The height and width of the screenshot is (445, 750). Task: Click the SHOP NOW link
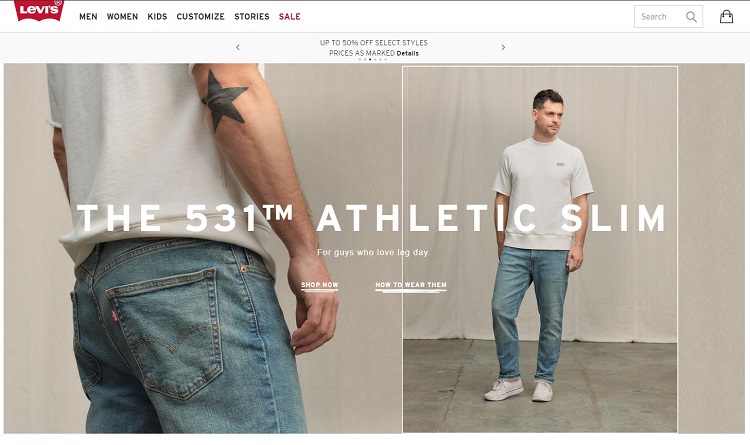point(320,285)
